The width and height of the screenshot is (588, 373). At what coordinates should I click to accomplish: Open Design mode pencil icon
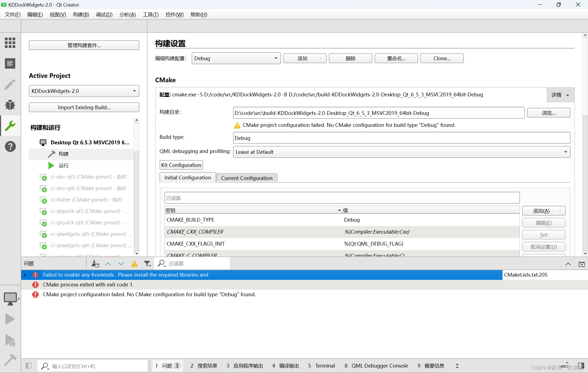coord(10,84)
